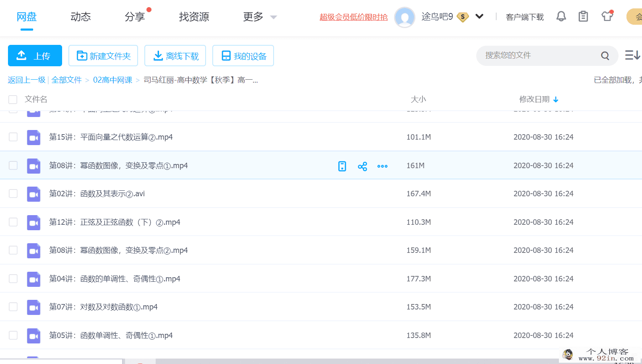Open file 第08讲:幂函数图像,变换及零点①.mp4

pyautogui.click(x=118, y=166)
